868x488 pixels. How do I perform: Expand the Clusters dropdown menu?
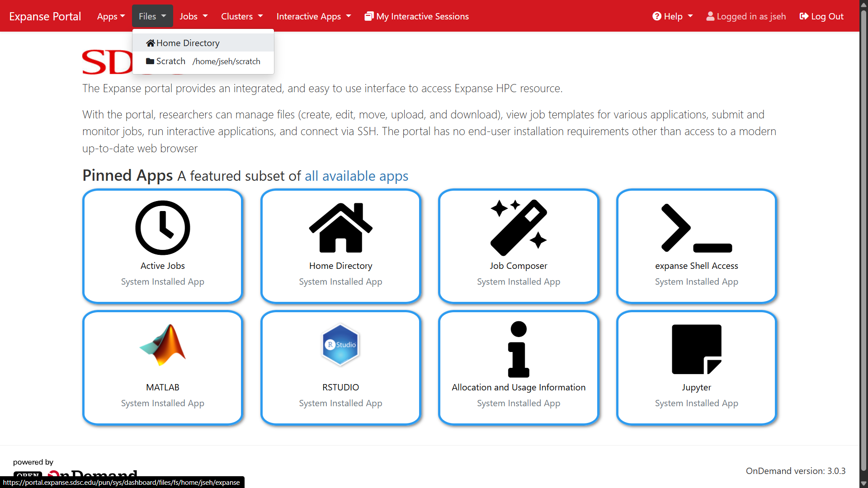click(x=242, y=16)
